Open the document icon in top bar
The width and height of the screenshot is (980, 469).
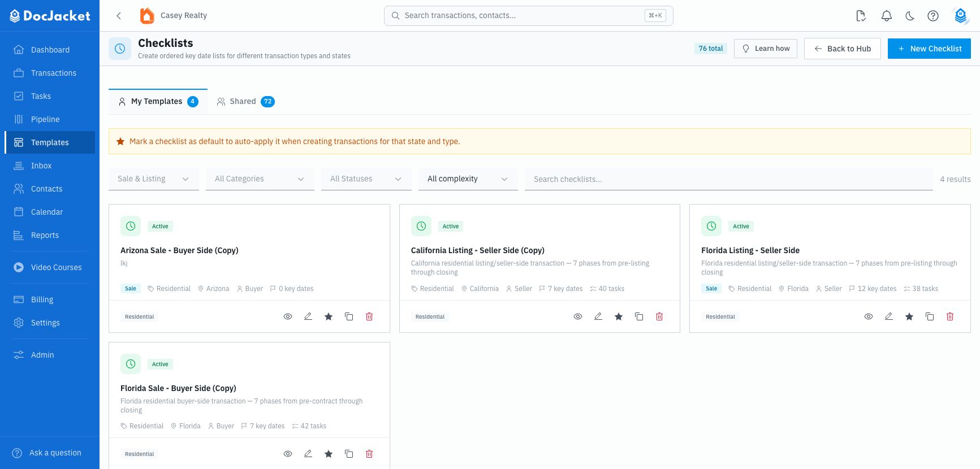(861, 16)
